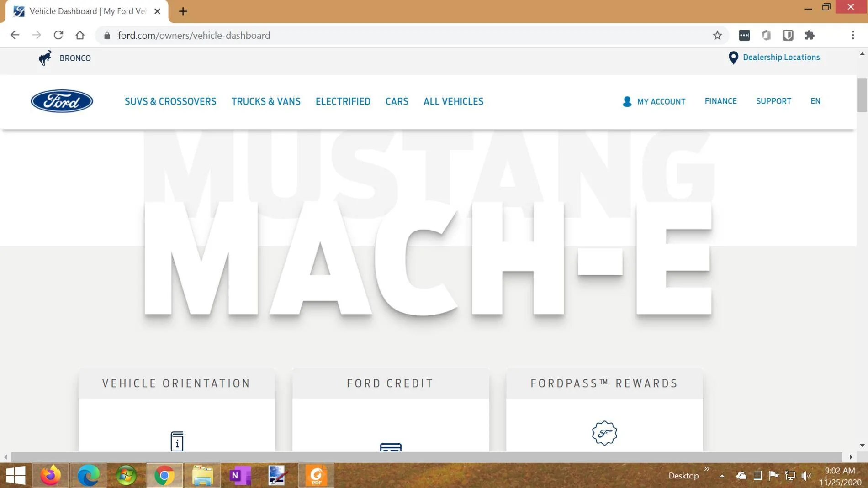Open the Extensions puzzle icon
The width and height of the screenshot is (868, 488).
(x=810, y=35)
